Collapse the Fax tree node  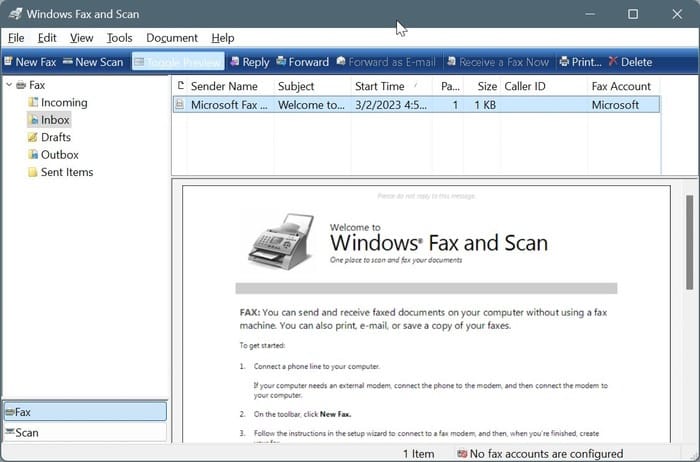click(9, 85)
